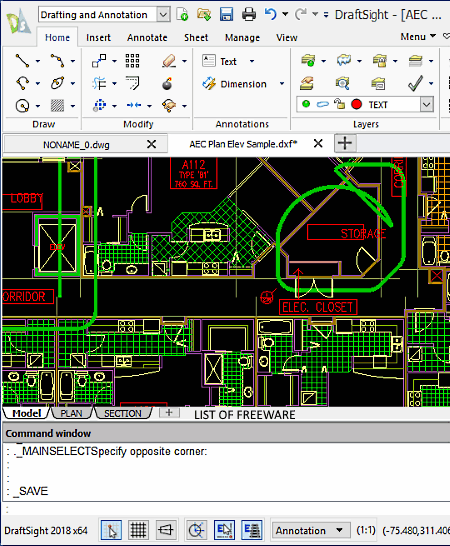Click the Eraser delete tool
450x546 pixels.
(x=169, y=61)
